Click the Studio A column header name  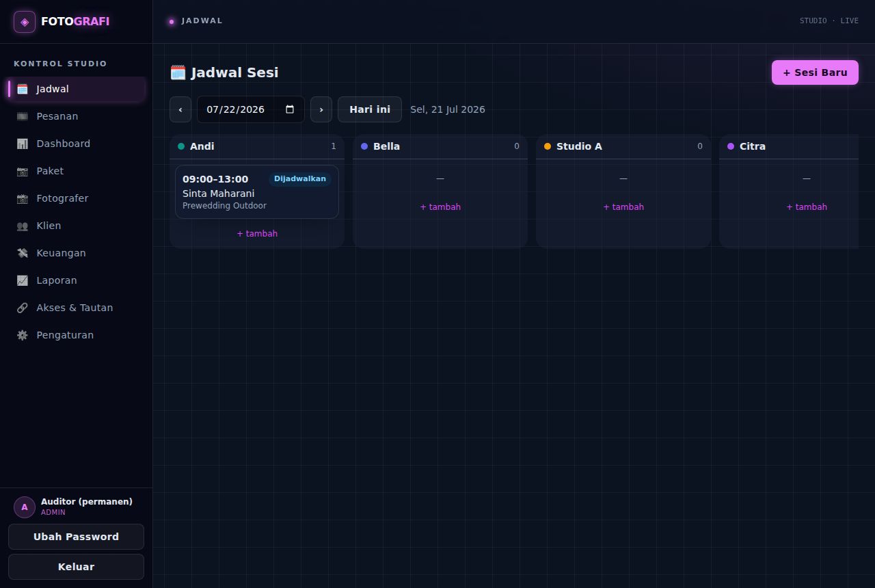point(579,146)
